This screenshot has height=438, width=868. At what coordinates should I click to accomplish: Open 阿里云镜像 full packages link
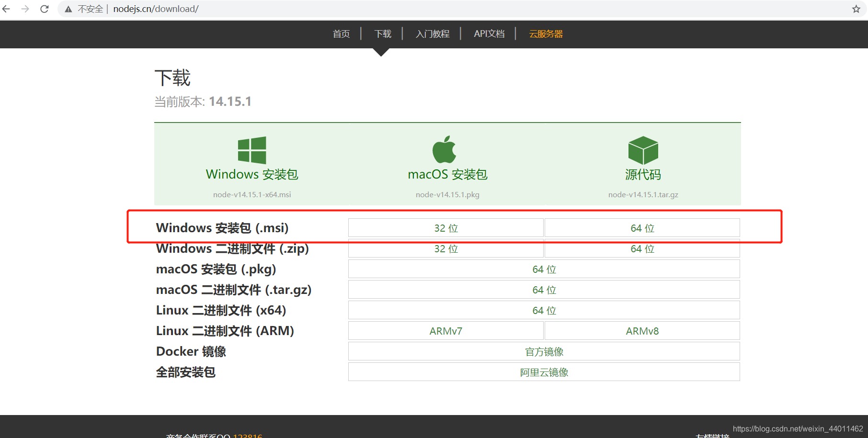click(x=544, y=372)
